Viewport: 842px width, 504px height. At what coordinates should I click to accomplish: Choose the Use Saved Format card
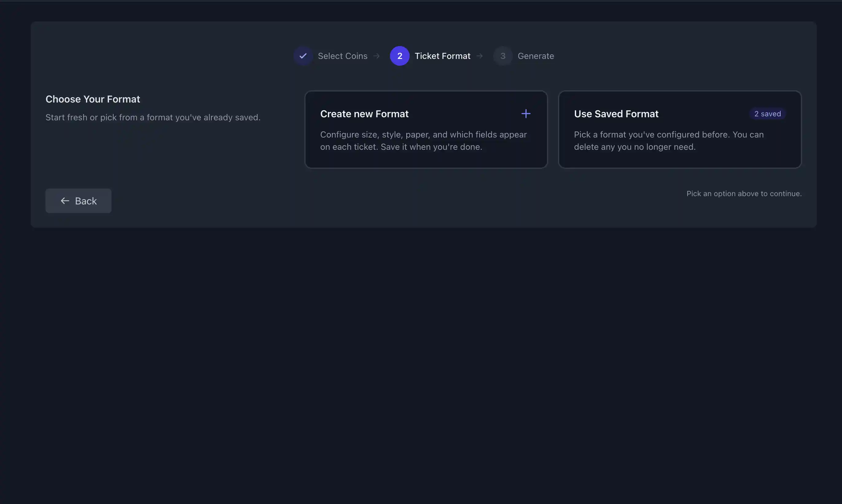680,129
